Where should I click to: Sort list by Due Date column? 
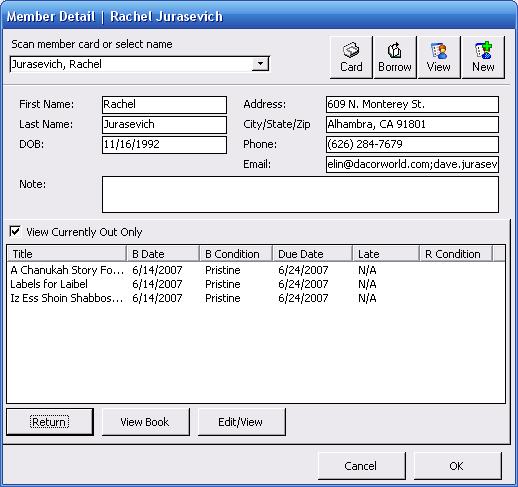[312, 254]
